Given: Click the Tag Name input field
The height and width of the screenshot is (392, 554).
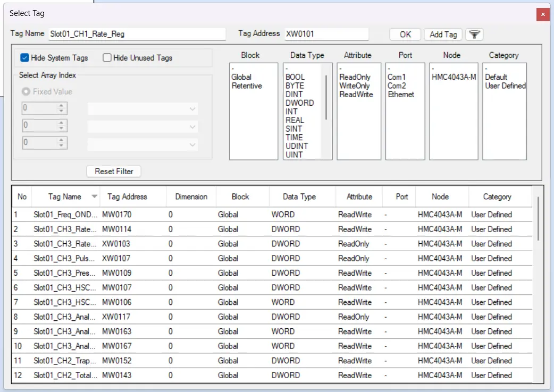Looking at the screenshot, I should [137, 34].
